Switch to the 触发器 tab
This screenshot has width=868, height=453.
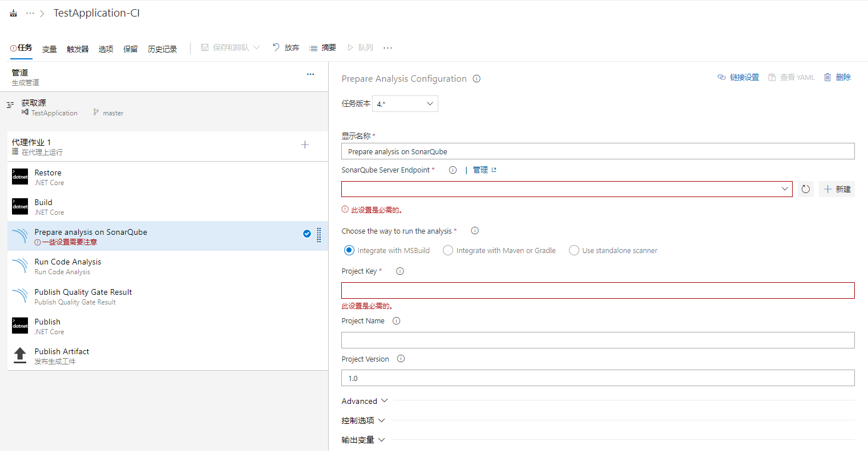(78, 49)
